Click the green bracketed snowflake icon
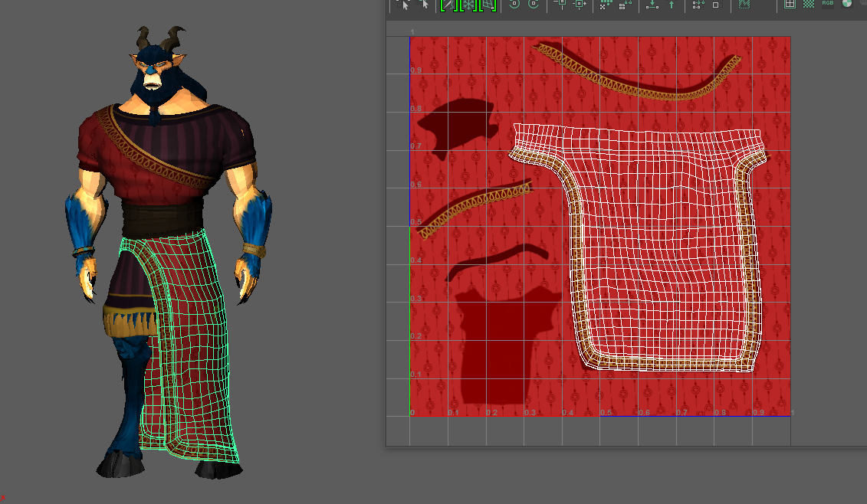867x504 pixels. [468, 5]
